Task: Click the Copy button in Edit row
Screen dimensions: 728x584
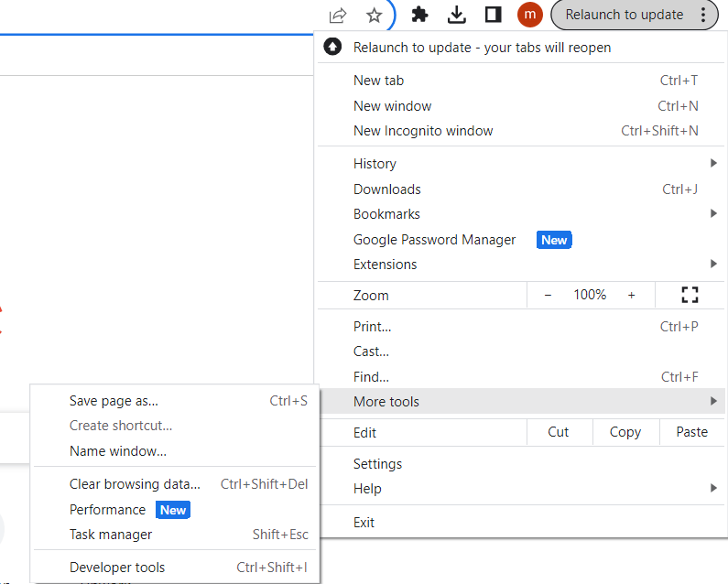Action: pos(625,432)
